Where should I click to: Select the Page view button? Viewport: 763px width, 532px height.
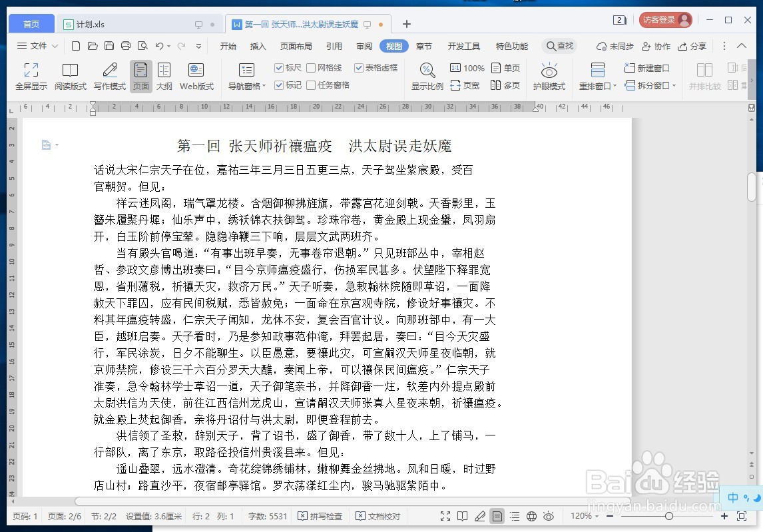coord(140,77)
